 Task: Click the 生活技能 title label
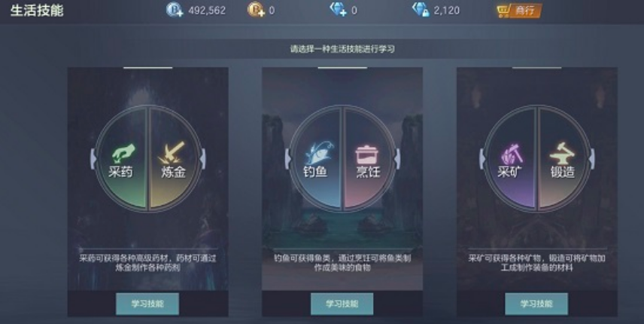point(37,11)
